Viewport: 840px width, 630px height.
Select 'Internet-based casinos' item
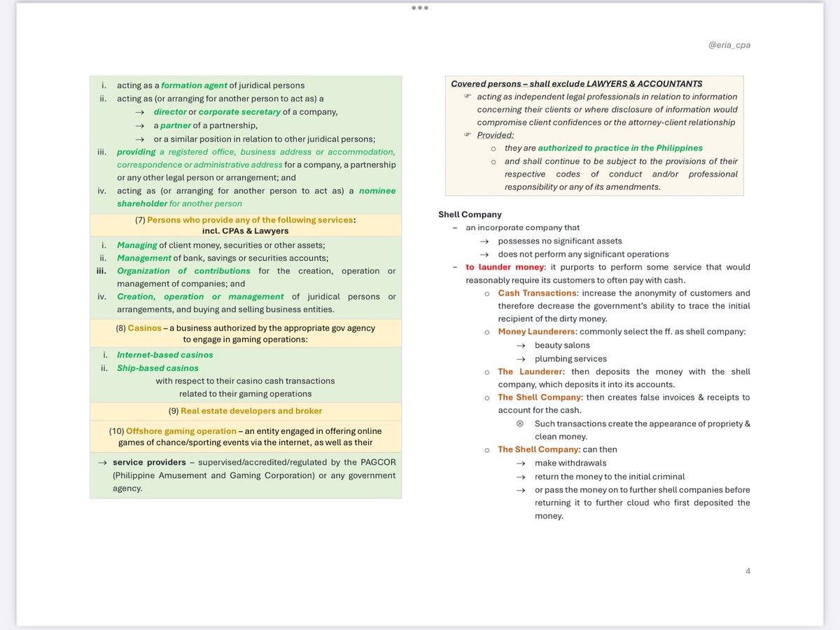coord(165,355)
